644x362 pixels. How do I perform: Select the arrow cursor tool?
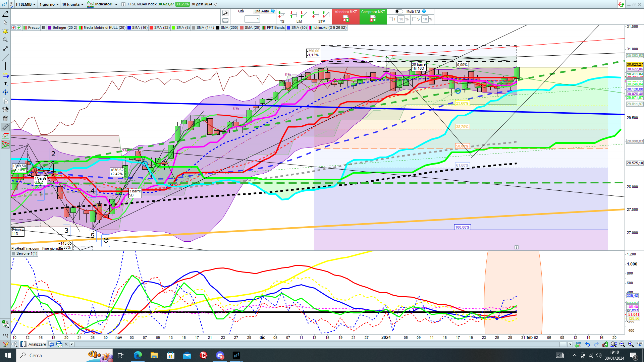(x=5, y=22)
